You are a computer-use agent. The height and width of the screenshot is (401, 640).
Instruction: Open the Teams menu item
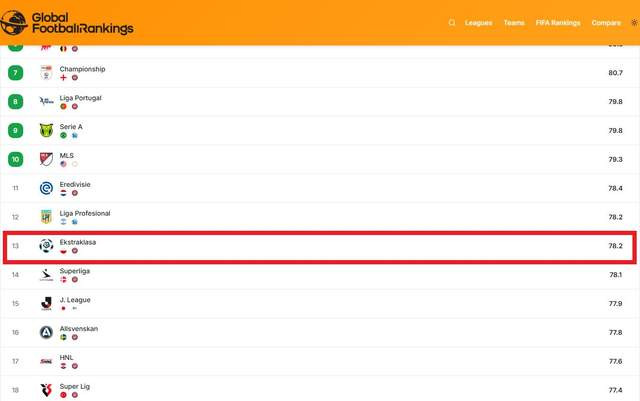pyautogui.click(x=514, y=23)
